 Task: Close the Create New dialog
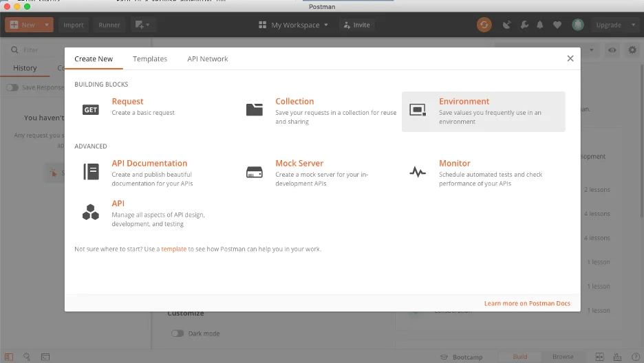570,58
